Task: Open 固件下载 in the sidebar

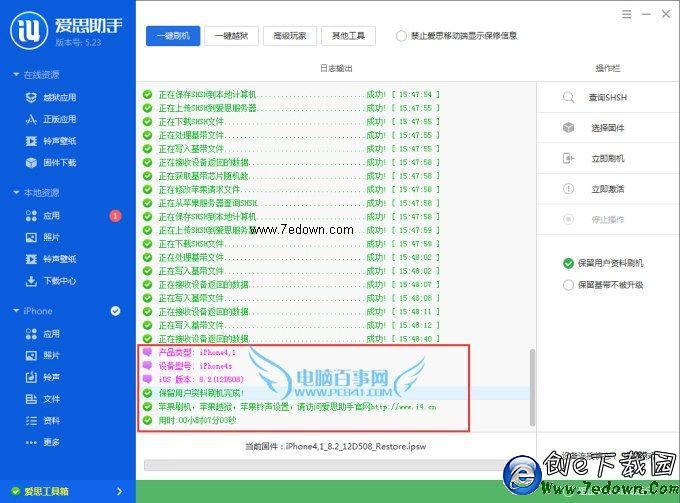Action: [x=51, y=163]
